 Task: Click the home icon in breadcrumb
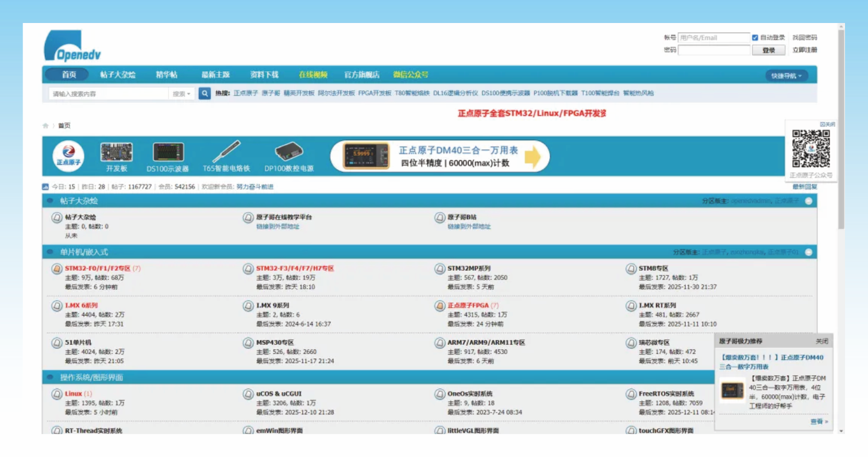(45, 126)
